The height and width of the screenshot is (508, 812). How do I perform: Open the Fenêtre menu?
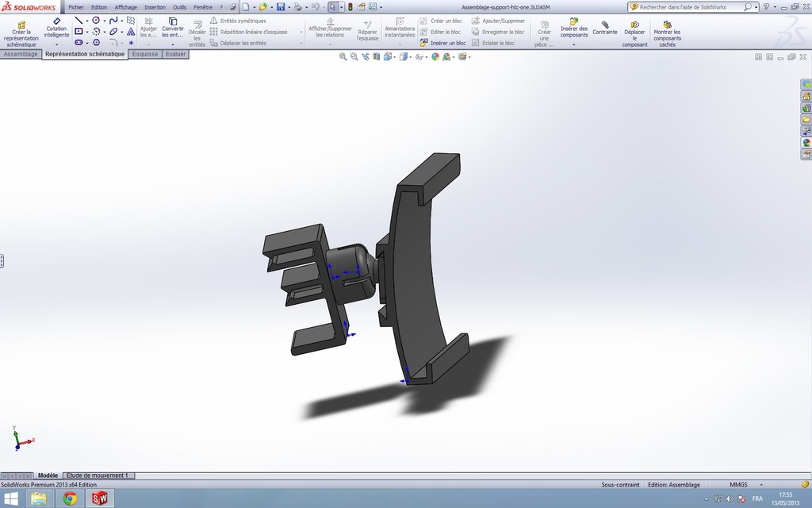203,7
